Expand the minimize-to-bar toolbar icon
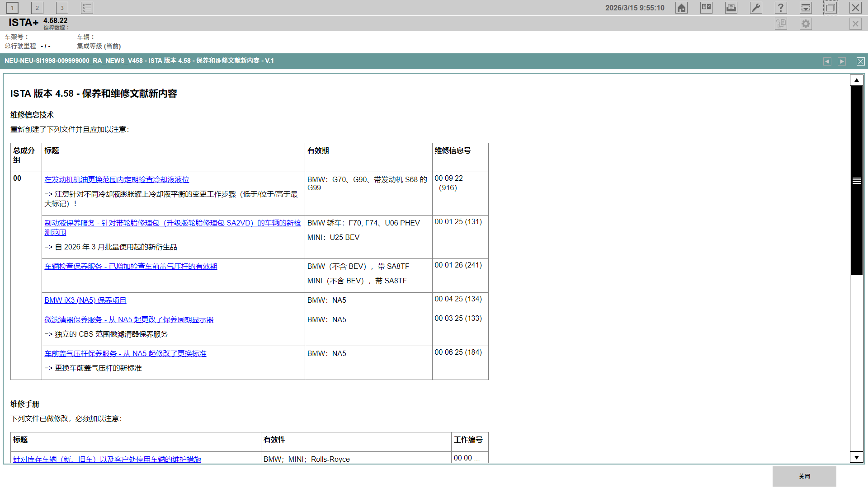Viewport: 868px width, 488px height. pyautogui.click(x=806, y=8)
